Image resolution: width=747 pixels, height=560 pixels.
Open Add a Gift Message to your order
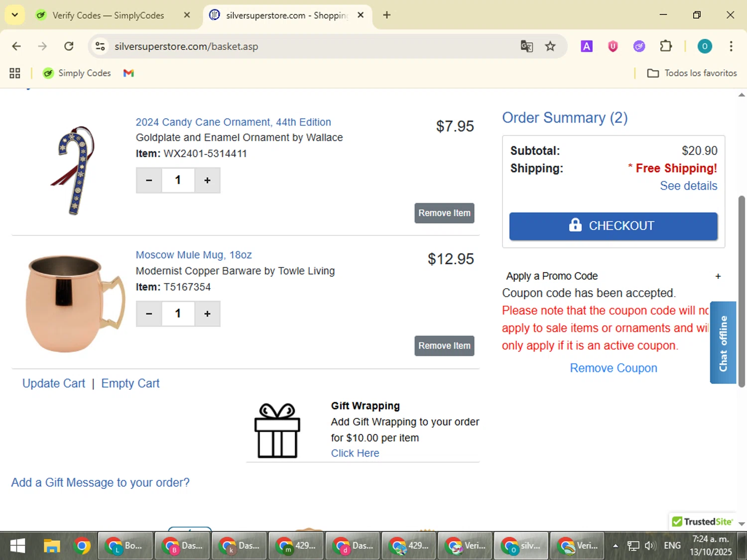[100, 482]
